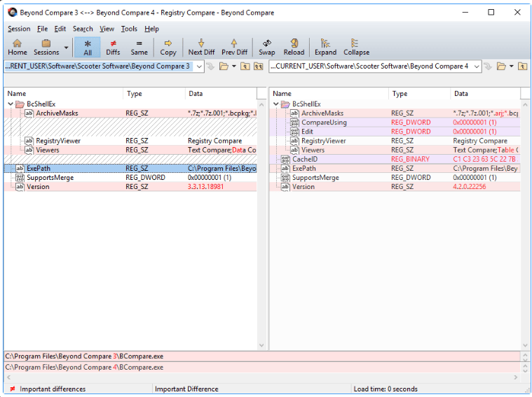
Task: Click the Important differences status icon
Action: (12, 389)
